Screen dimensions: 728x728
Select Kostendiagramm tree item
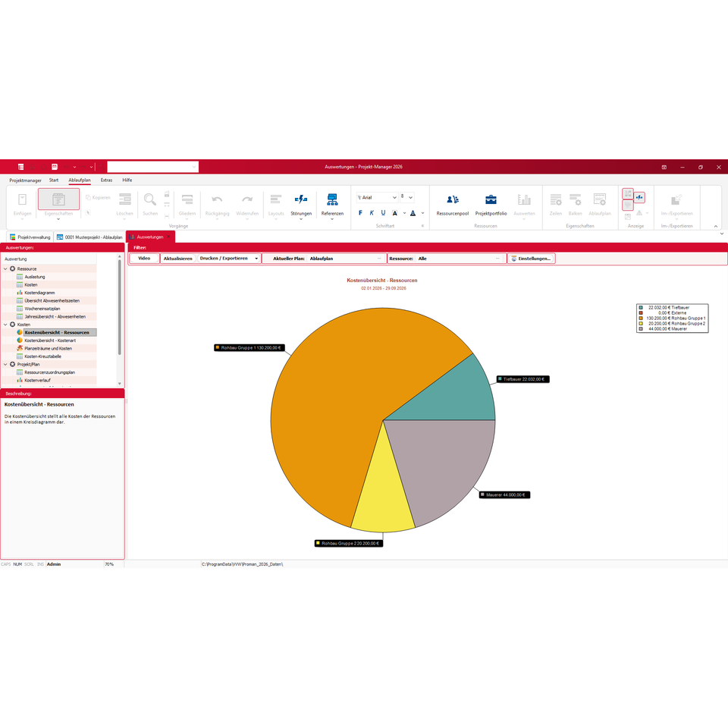tap(39, 293)
